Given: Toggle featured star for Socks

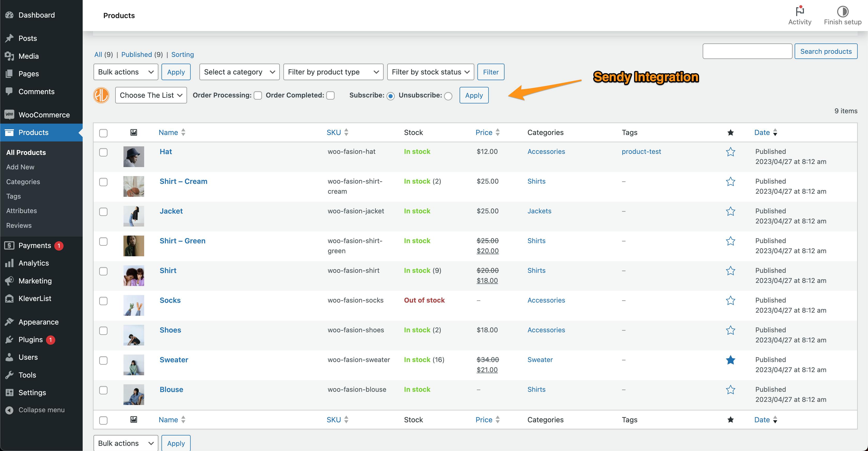Looking at the screenshot, I should [730, 300].
